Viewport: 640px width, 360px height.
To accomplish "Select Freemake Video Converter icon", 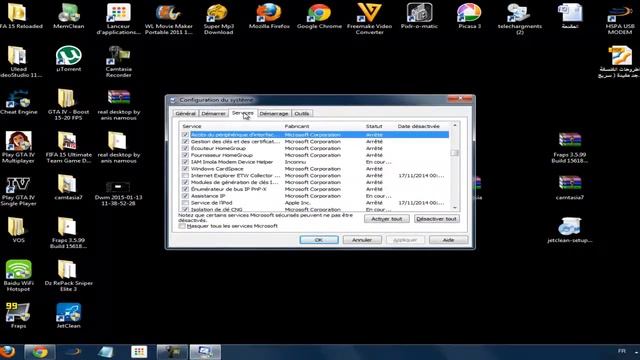I will [x=369, y=18].
